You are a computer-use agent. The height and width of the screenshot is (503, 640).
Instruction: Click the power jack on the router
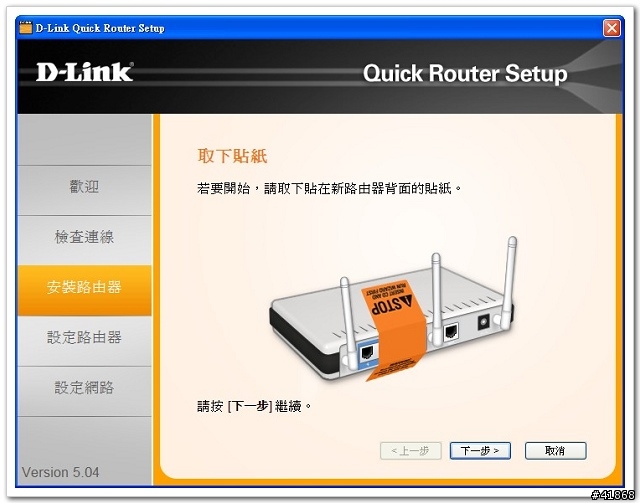click(x=484, y=322)
